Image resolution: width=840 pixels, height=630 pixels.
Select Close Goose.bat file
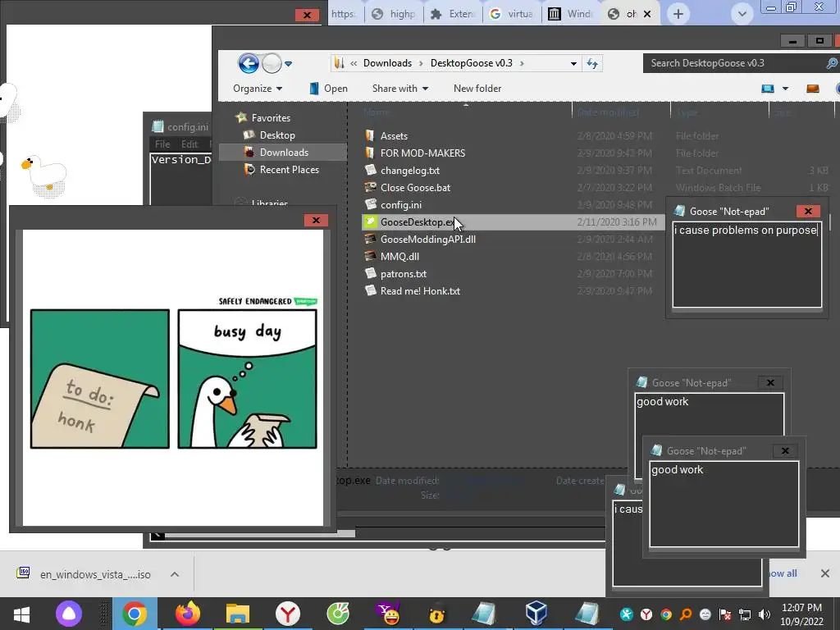pos(415,188)
